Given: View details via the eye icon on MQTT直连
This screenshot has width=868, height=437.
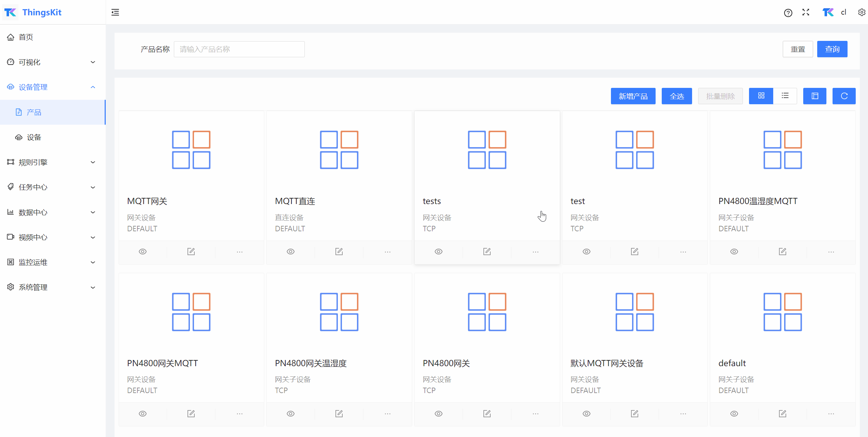Looking at the screenshot, I should tap(290, 252).
